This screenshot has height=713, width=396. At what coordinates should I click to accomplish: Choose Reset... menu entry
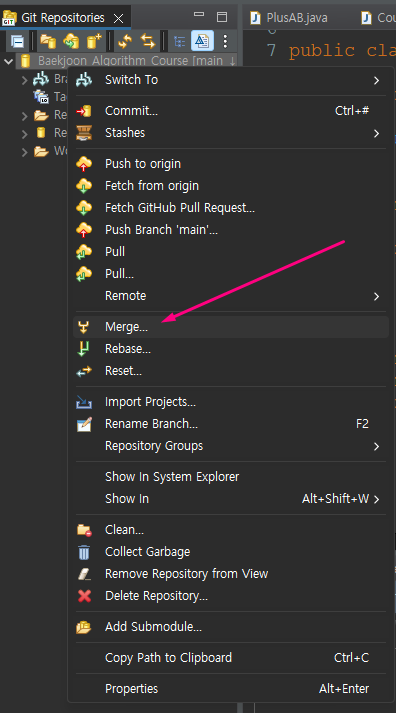(231, 371)
